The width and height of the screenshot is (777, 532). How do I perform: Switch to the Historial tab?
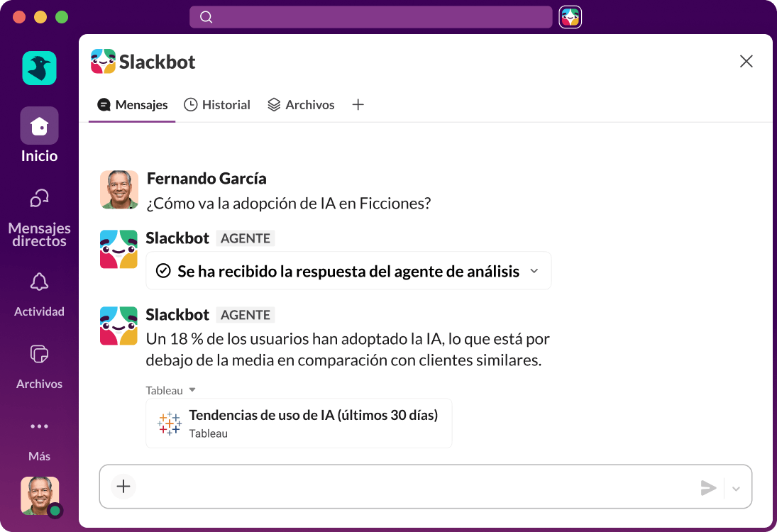tap(217, 104)
